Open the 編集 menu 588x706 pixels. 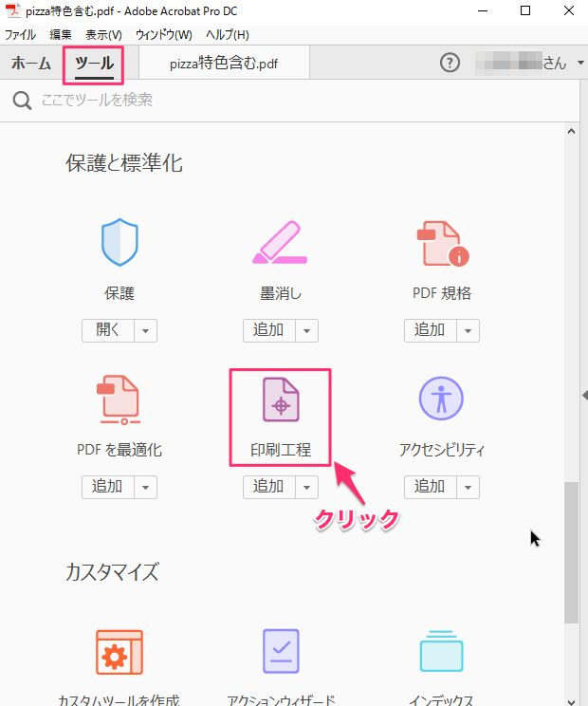tap(61, 35)
